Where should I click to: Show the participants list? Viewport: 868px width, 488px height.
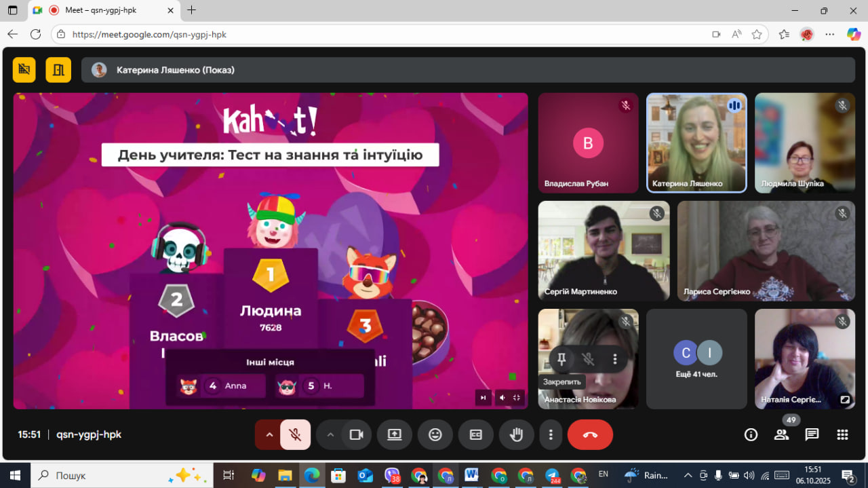tap(781, 435)
